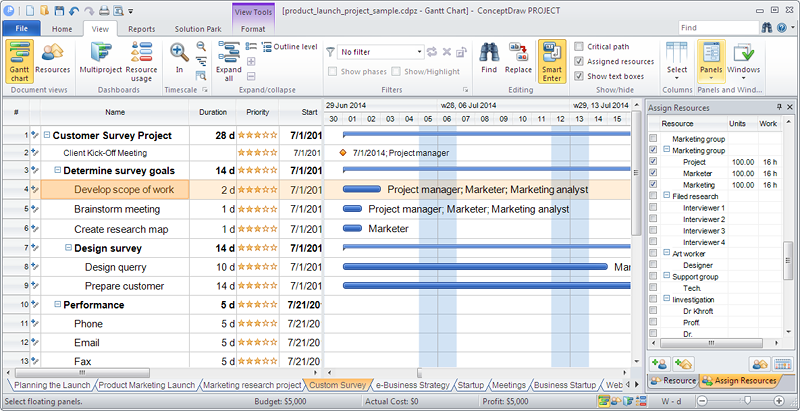Toggle the Show text boxes checkbox

[580, 76]
